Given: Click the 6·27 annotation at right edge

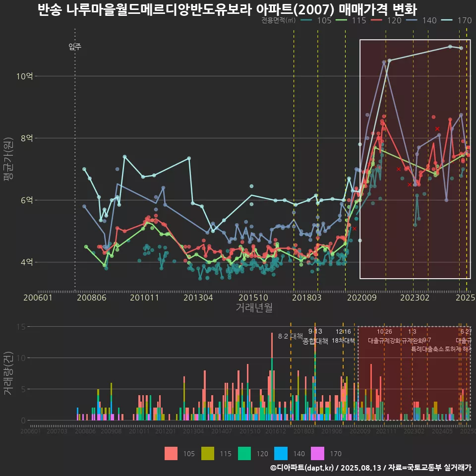Looking at the screenshot, I should click(x=466, y=332).
